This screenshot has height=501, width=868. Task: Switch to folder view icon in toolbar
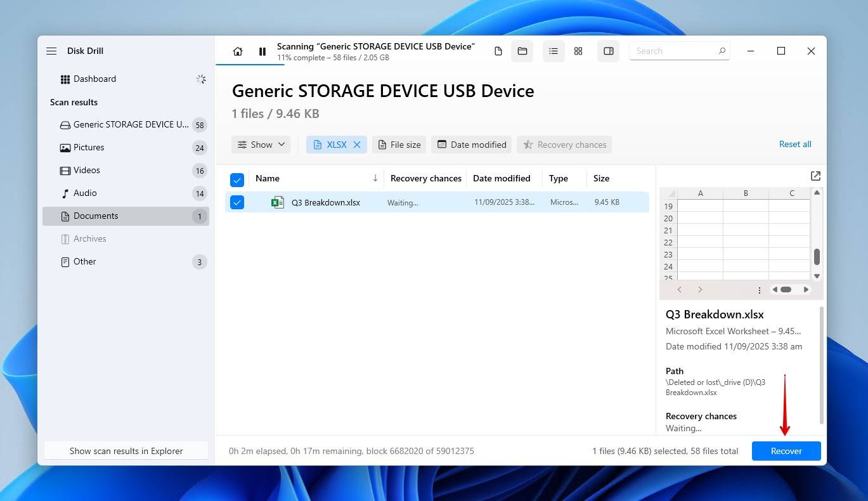(x=522, y=51)
